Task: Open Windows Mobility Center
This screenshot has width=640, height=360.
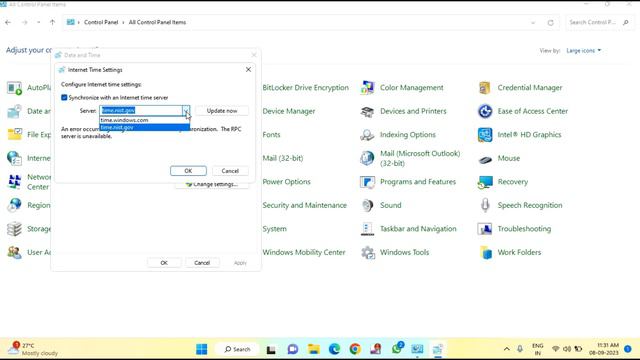Action: pyautogui.click(x=304, y=253)
